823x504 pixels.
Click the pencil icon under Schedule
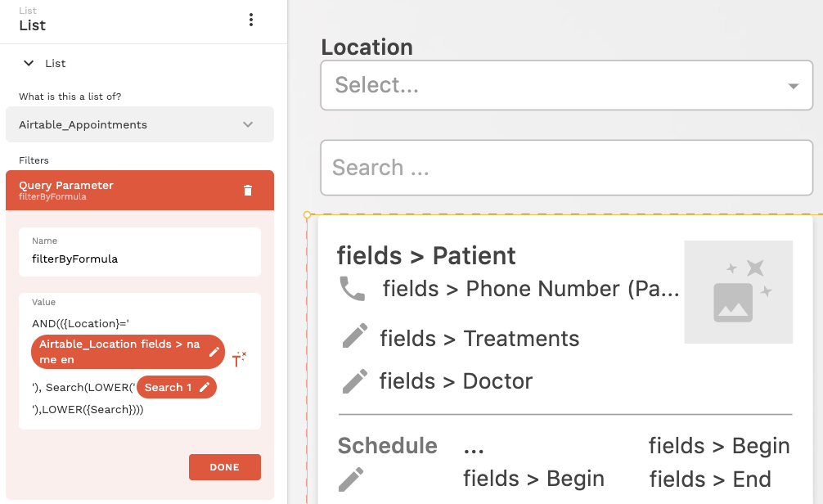click(351, 479)
